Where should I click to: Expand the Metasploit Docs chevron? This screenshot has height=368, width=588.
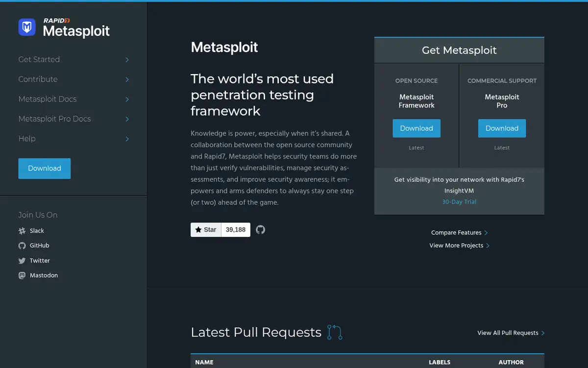[x=127, y=99]
